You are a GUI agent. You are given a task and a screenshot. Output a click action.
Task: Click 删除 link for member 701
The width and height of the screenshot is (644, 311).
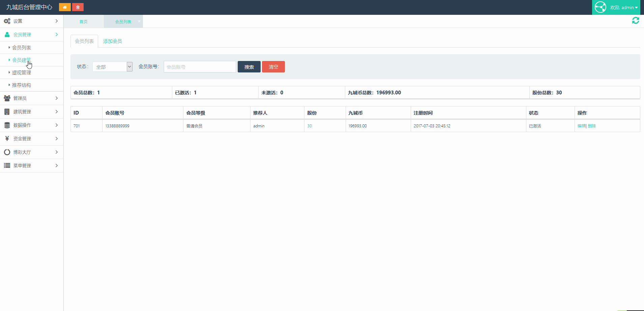tap(592, 126)
